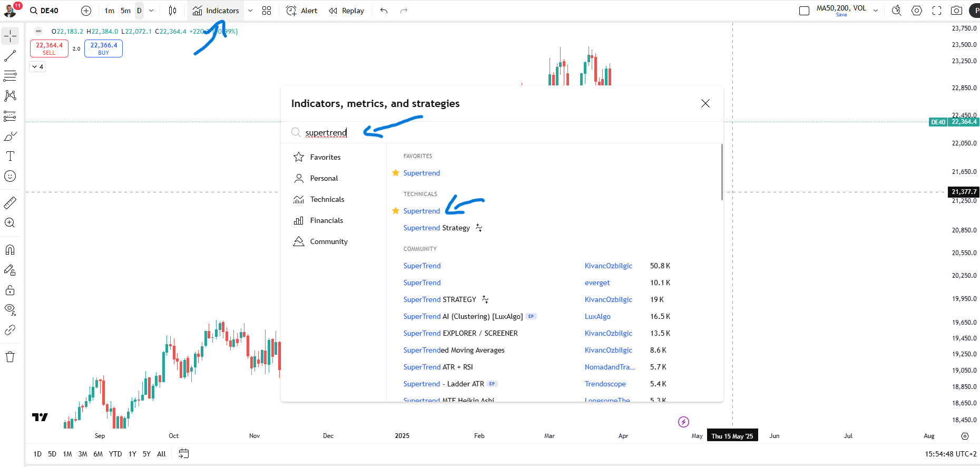Create an Alert from the toolbar
Screen dimensions: 980x467
(x=302, y=11)
